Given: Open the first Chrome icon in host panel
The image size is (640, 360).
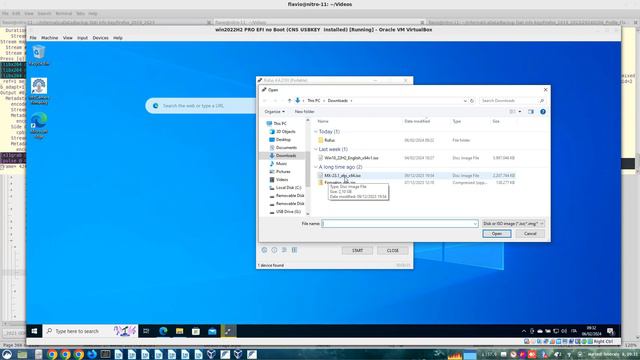Looking at the screenshot, I should point(52,354).
